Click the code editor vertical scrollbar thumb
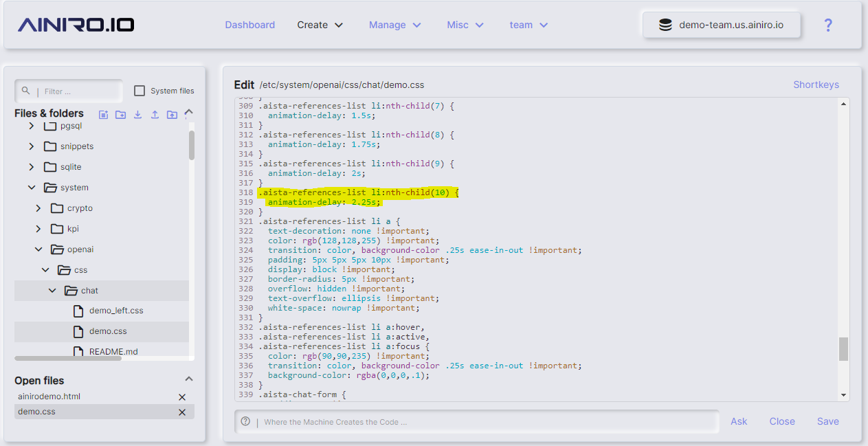This screenshot has width=868, height=446. 844,349
